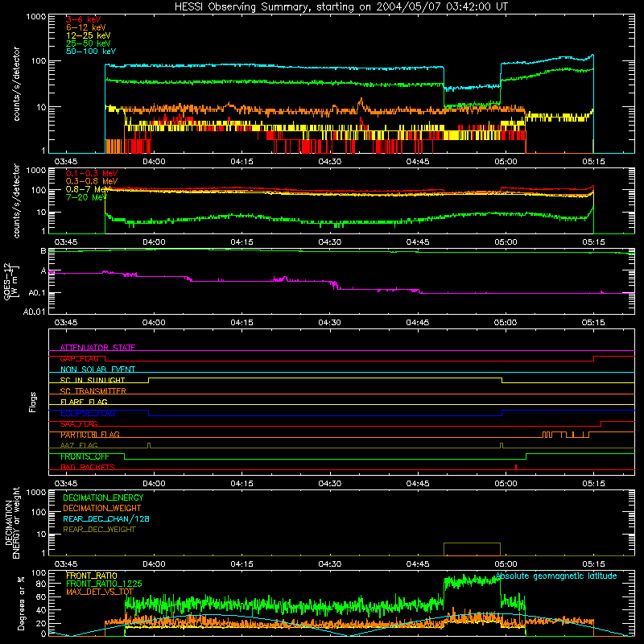Select the BAD_PACKETS flag label
The width and height of the screenshot is (644, 644).
pyautogui.click(x=88, y=467)
